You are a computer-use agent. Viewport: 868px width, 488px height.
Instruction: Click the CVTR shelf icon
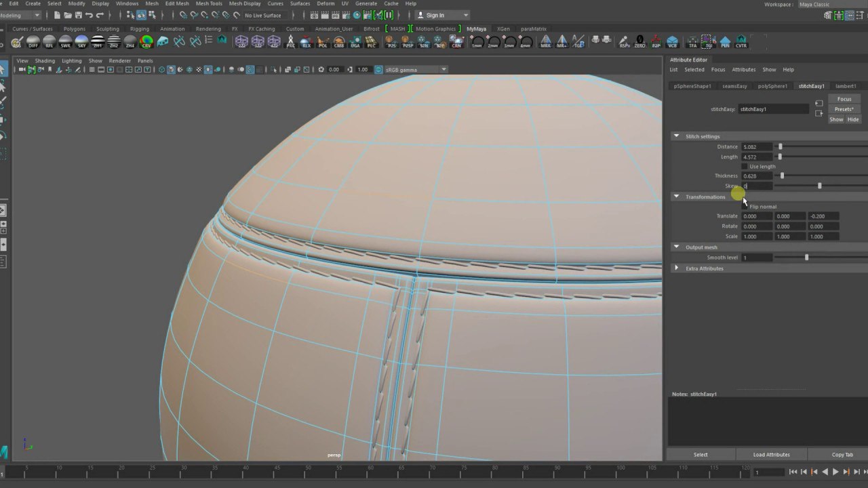(741, 42)
